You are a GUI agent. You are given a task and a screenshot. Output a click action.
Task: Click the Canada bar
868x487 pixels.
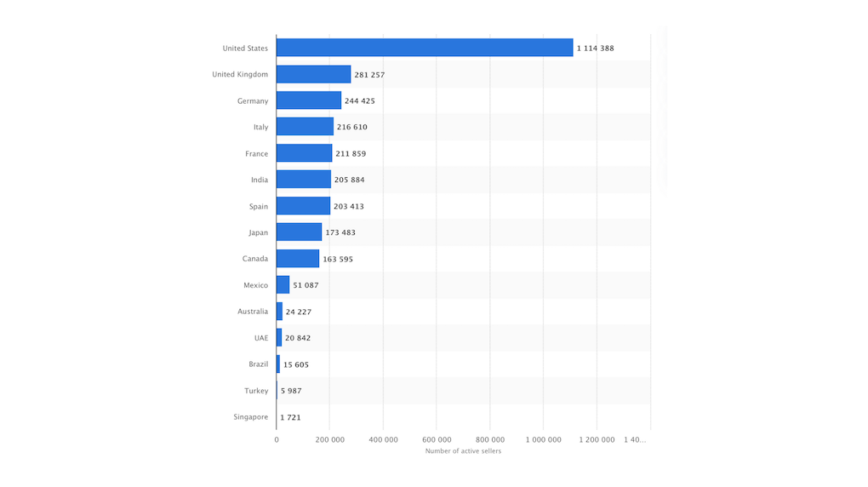coord(298,259)
